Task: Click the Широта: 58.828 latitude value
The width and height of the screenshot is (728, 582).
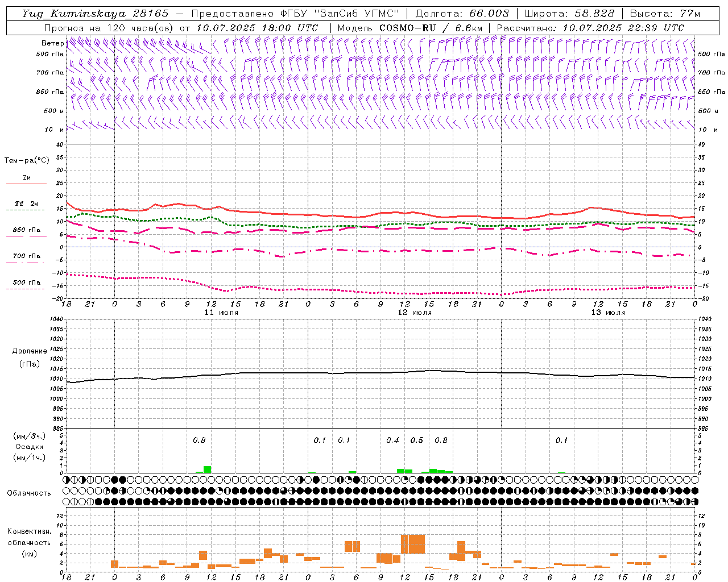Action: point(569,14)
